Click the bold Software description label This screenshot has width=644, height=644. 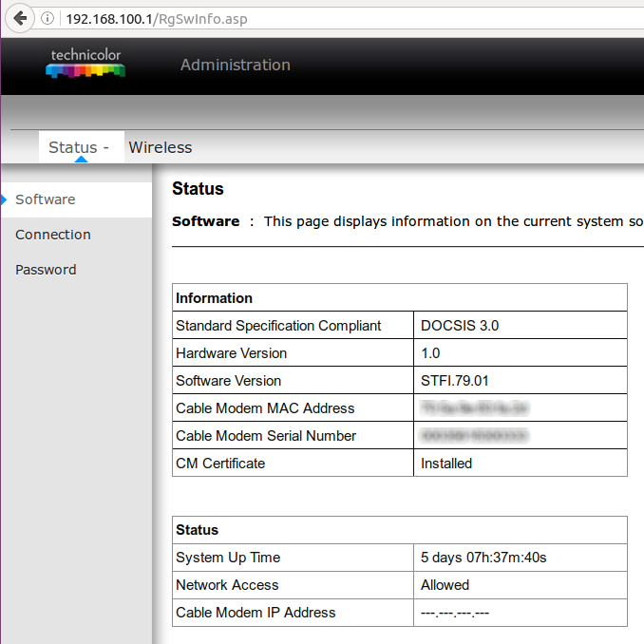[205, 221]
